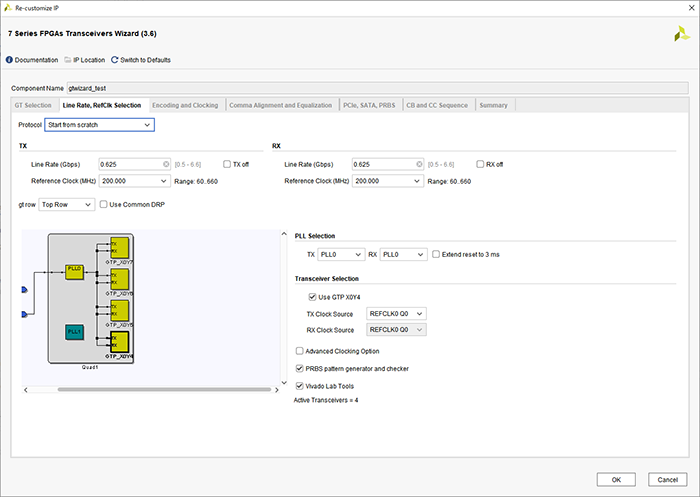Toggle the RX off checkbox

coord(480,164)
